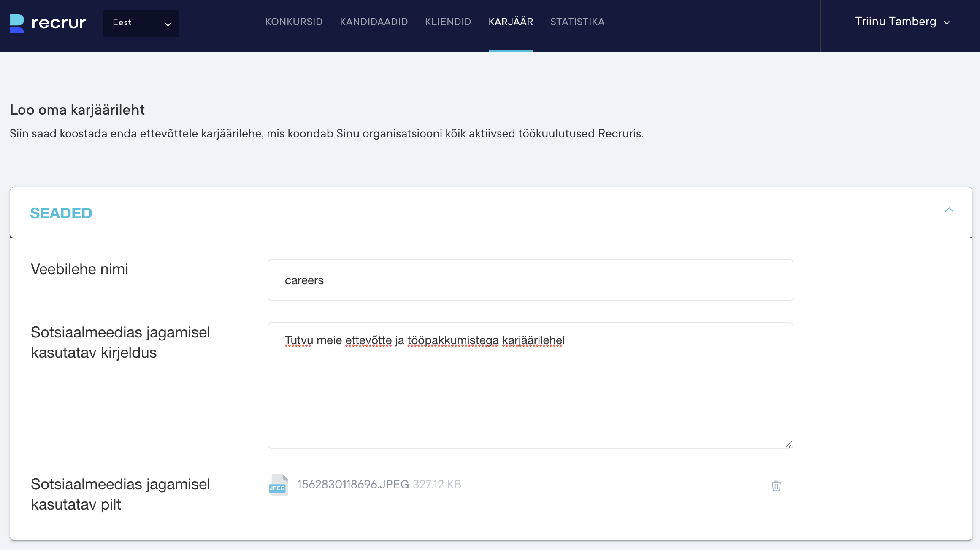Delete the uploaded JPEG image
980x550 pixels.
pyautogui.click(x=776, y=485)
